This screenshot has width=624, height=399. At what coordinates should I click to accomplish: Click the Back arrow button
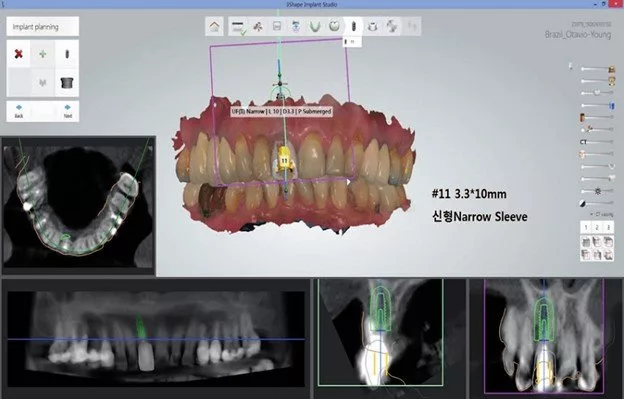point(19,111)
